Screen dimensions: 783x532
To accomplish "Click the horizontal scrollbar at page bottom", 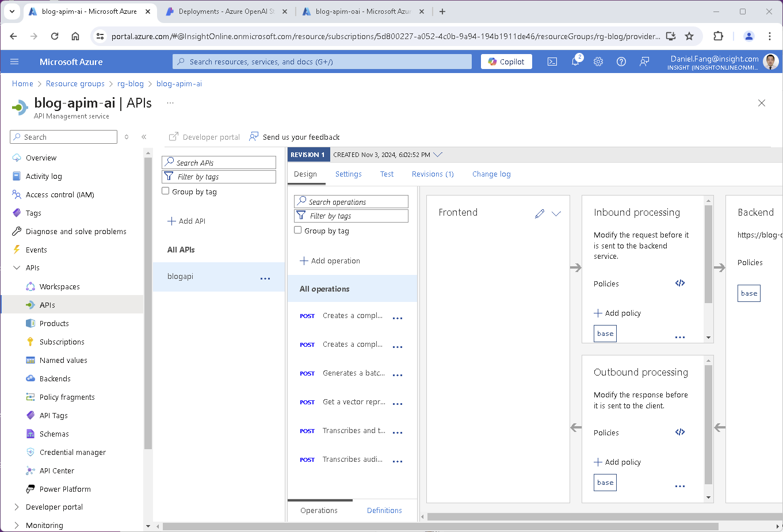I will (x=440, y=526).
